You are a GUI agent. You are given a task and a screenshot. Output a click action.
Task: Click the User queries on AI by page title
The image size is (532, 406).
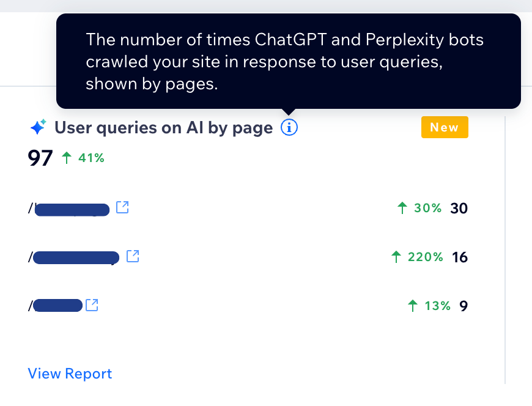pos(163,127)
